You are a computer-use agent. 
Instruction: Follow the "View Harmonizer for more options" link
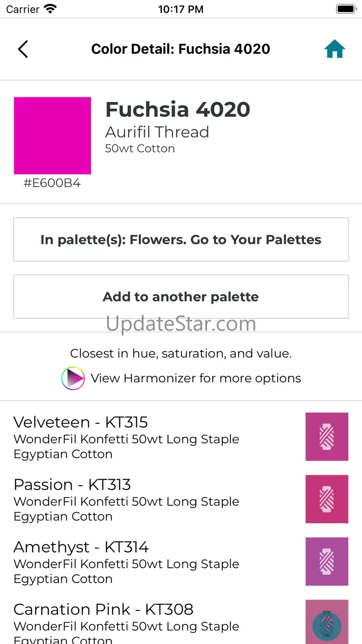coord(195,378)
